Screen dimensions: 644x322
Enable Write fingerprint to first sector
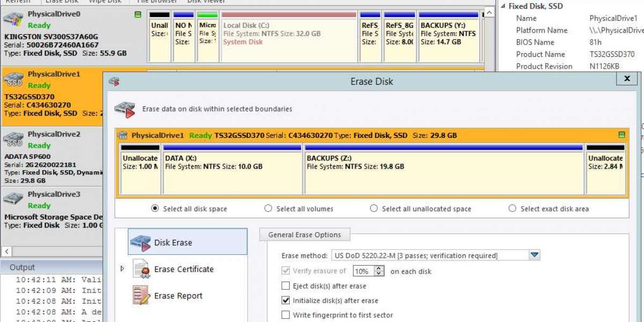point(286,315)
